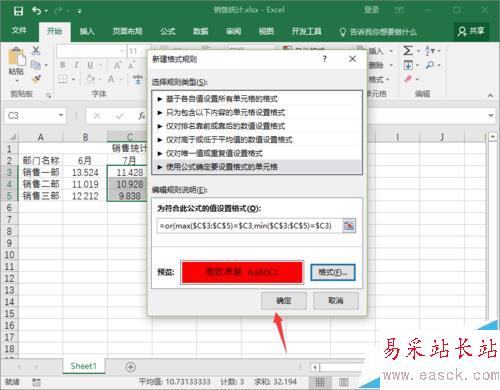Click the select-all corner triangle
Viewport: 500px width, 390px height.
(x=11, y=137)
